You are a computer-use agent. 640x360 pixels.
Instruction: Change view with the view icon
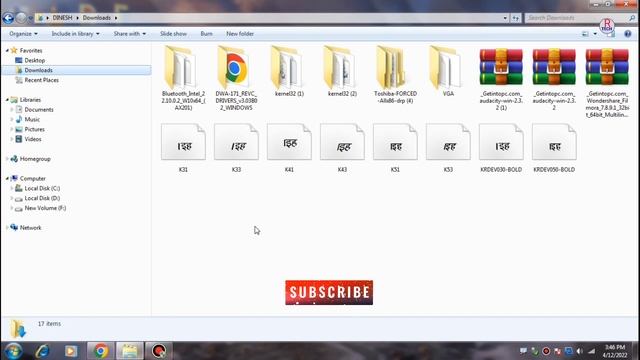point(585,34)
